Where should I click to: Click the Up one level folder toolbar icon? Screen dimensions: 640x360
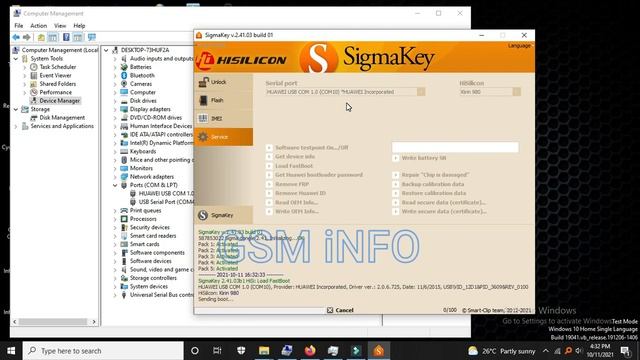41,37
